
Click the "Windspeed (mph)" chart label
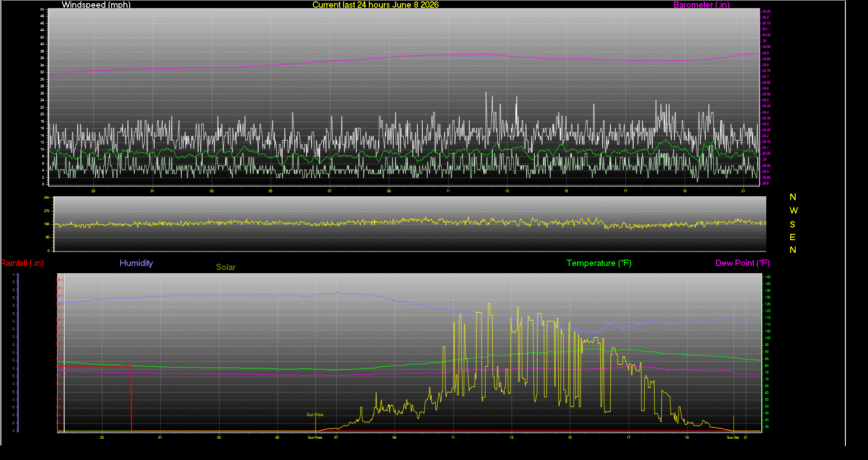[x=96, y=5]
